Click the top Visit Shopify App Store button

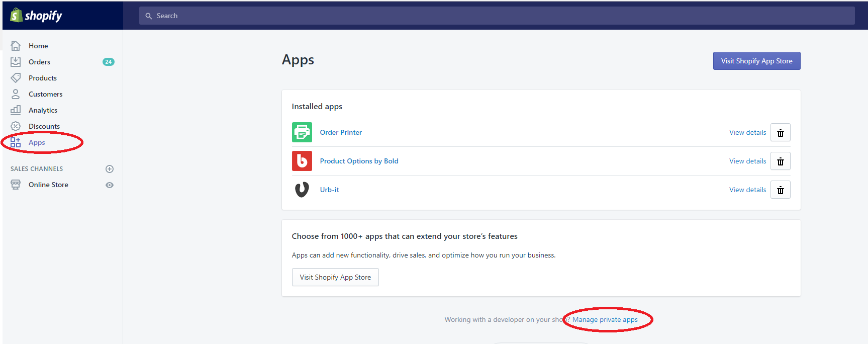coord(757,61)
